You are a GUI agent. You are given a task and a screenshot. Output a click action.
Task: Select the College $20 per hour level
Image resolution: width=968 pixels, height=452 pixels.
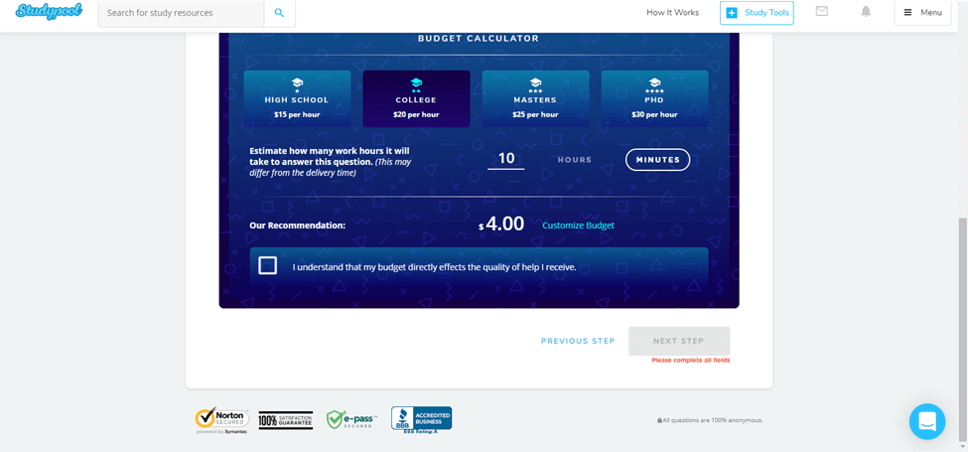416,99
